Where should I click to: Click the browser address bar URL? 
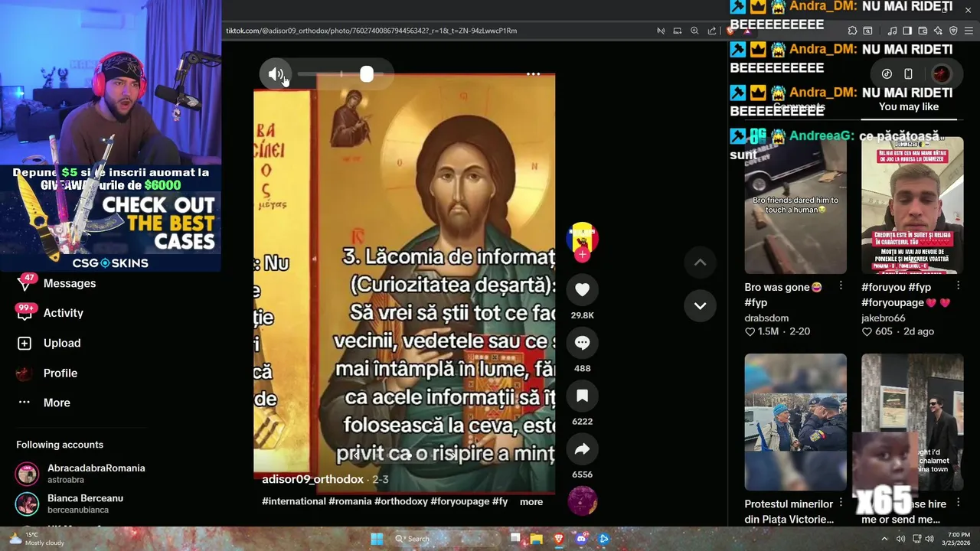[371, 31]
